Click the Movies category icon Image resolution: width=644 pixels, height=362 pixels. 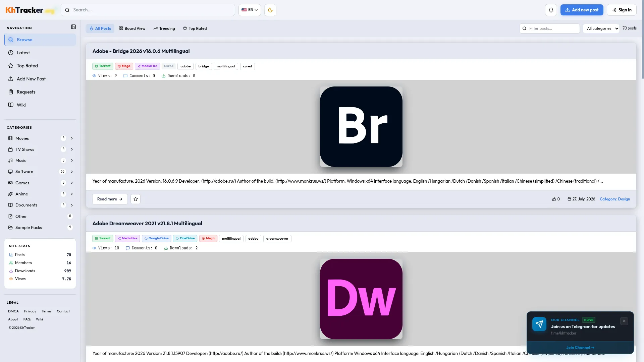[x=10, y=138]
